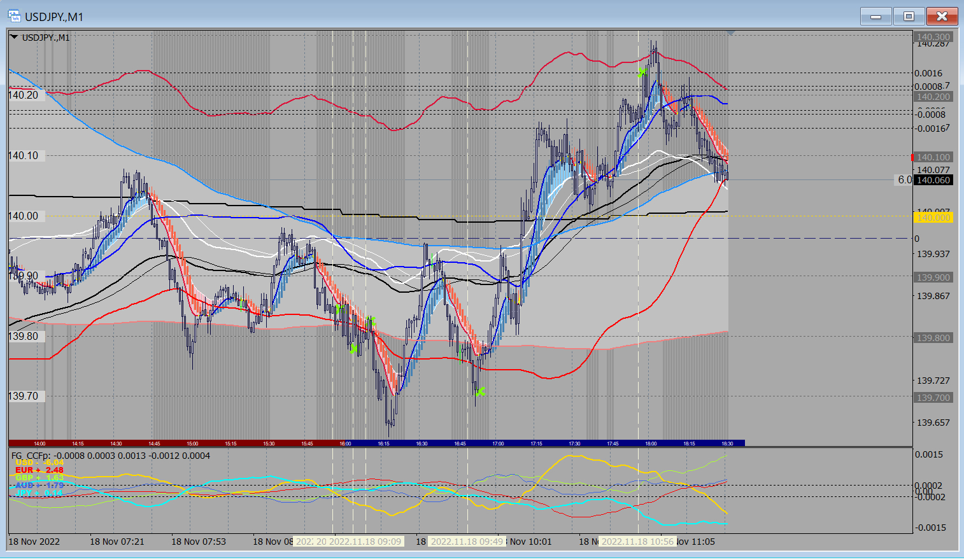Image resolution: width=964 pixels, height=560 pixels.
Task: Close the USDJPY.,M1 chart window
Action: [942, 16]
